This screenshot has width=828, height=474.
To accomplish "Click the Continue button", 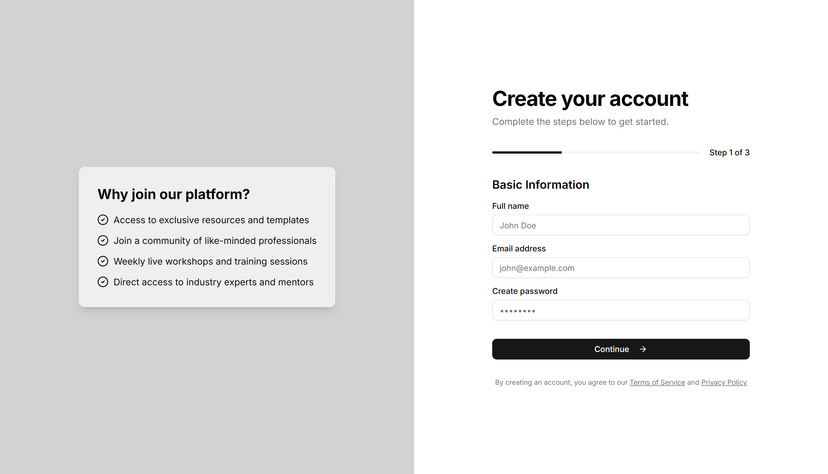I will tap(620, 349).
